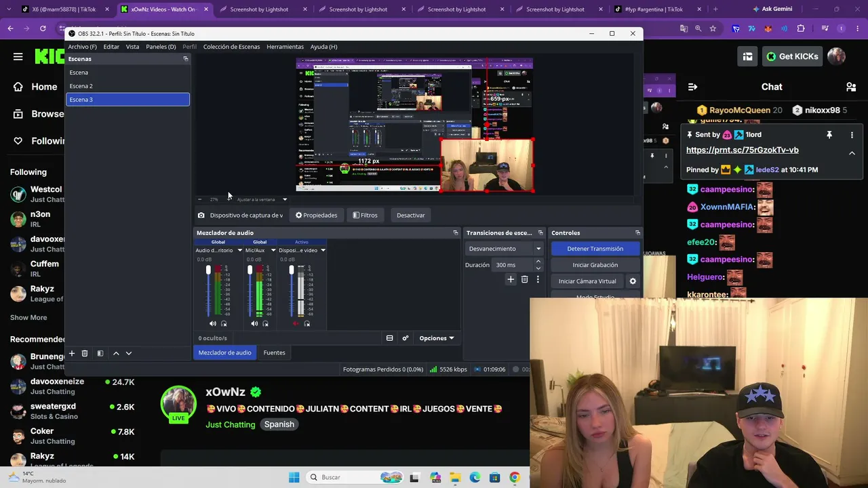Open virtual camera settings gear

click(x=633, y=281)
